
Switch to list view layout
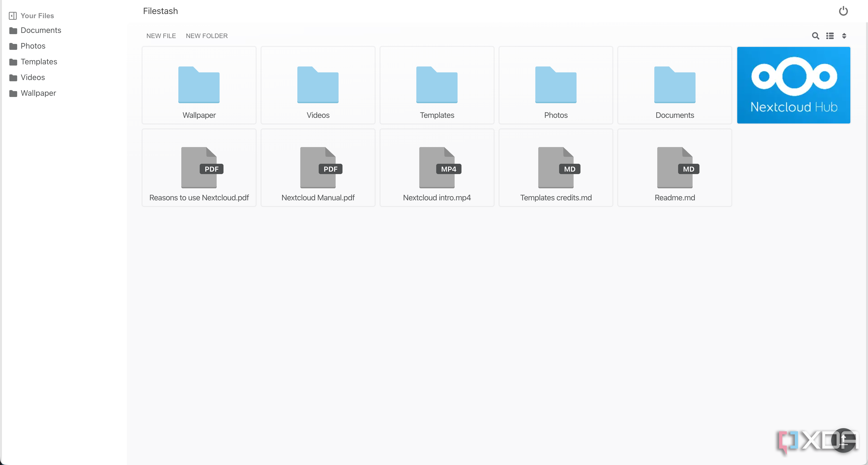click(830, 36)
